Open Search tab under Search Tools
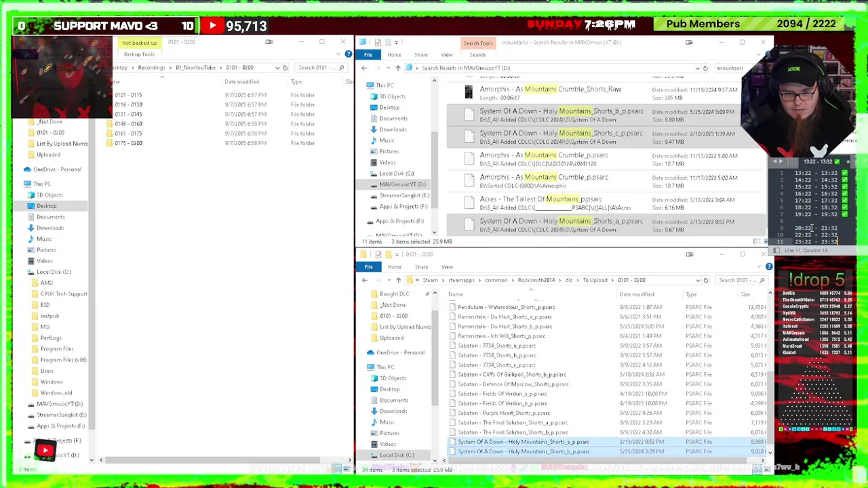Image resolution: width=868 pixels, height=488 pixels. (477, 55)
